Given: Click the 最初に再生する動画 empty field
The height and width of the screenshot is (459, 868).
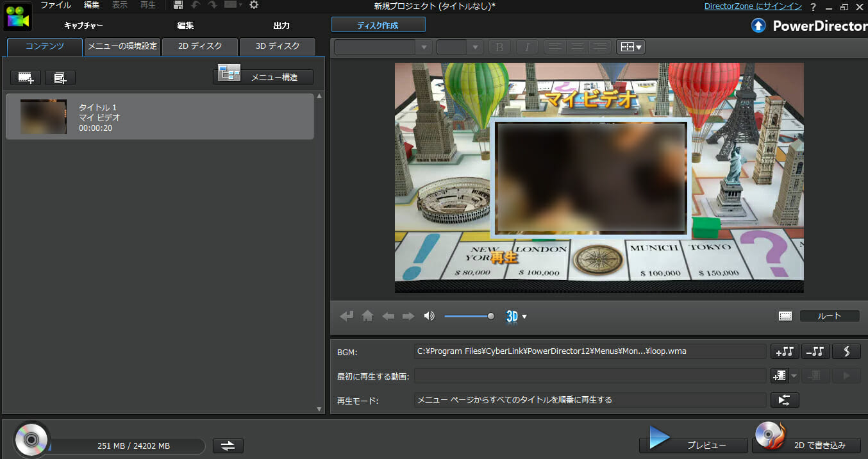Looking at the screenshot, I should point(590,376).
